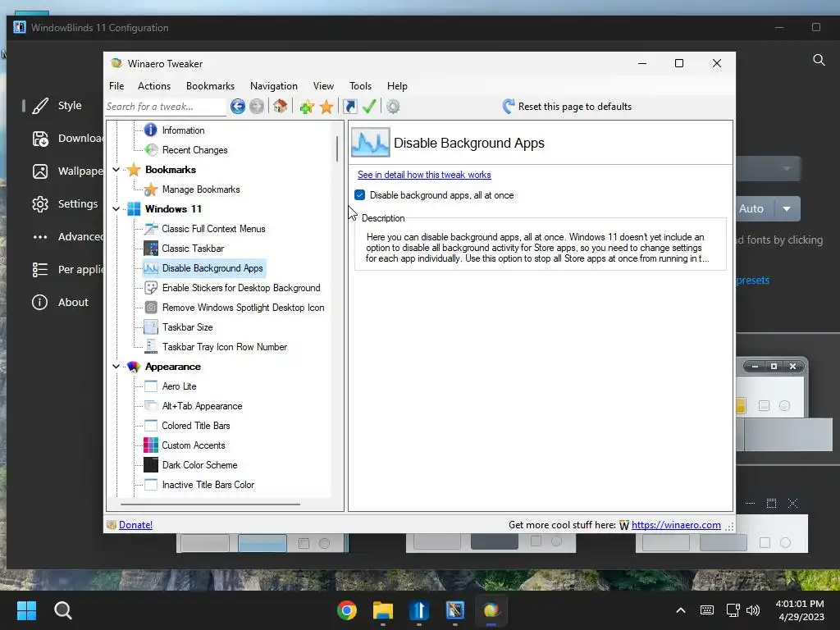Open Style section in WindowBlinds sidebar
The image size is (840, 630).
(x=58, y=106)
